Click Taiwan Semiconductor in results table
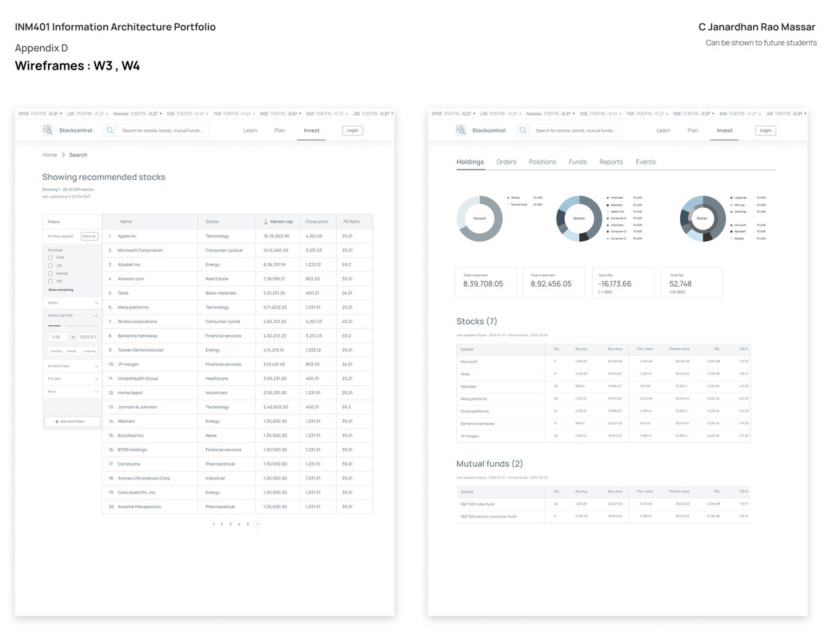This screenshot has height=644, width=837. coord(141,350)
